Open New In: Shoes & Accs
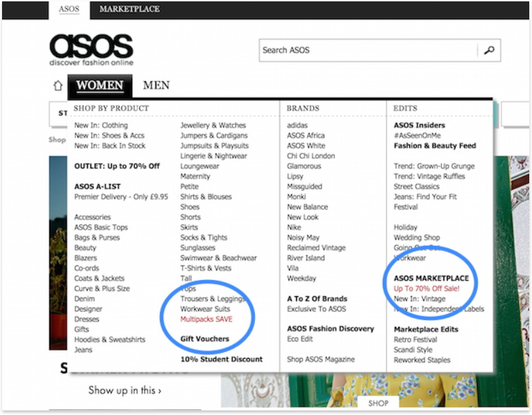Screen dimensions: 532x415 (x=109, y=136)
